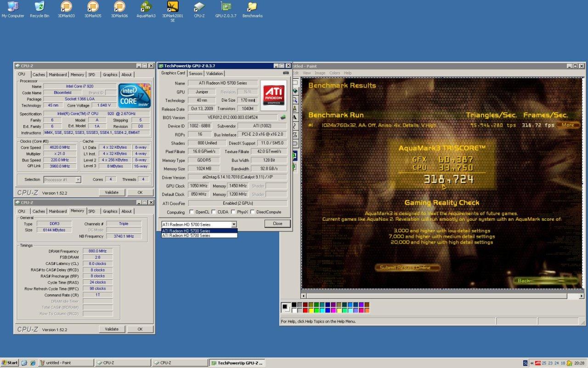Click the Show Desktop quick launch icon
This screenshot has width=588, height=368.
click(x=24, y=363)
